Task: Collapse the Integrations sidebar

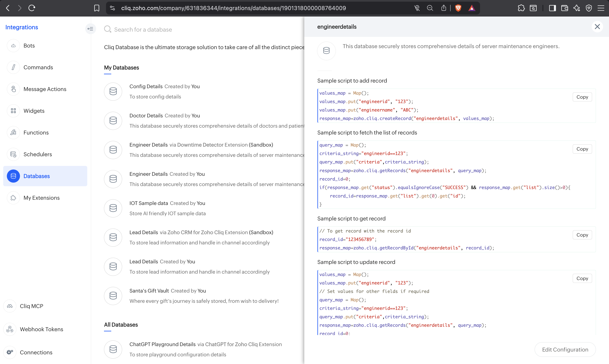Action: pyautogui.click(x=90, y=29)
